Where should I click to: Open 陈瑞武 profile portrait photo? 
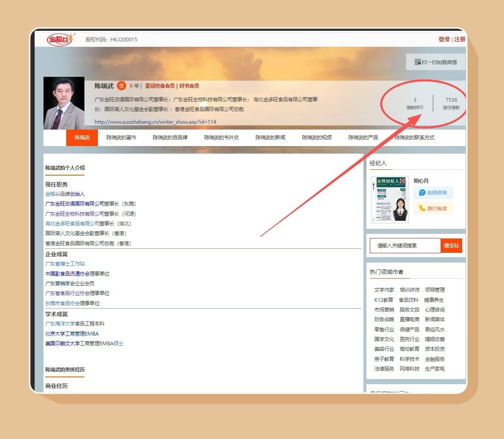pyautogui.click(x=64, y=103)
